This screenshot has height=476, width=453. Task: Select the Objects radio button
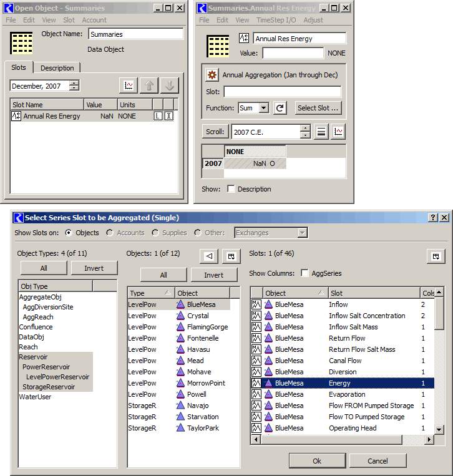point(69,233)
